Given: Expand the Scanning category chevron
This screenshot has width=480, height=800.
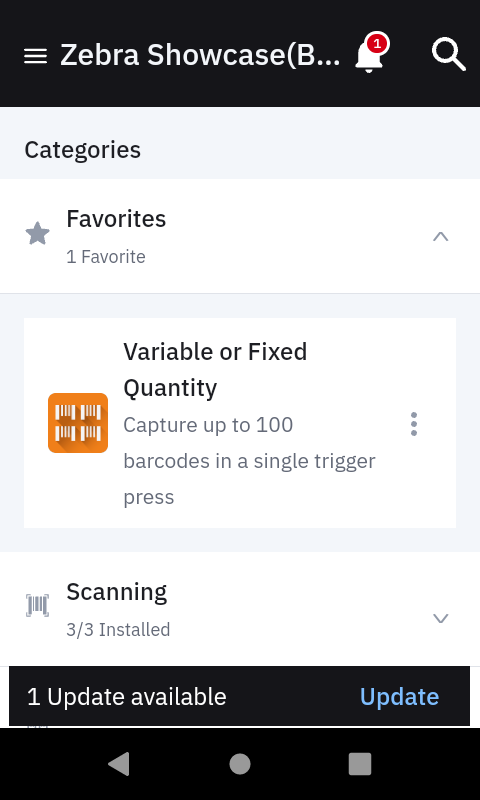Looking at the screenshot, I should pyautogui.click(x=441, y=618).
